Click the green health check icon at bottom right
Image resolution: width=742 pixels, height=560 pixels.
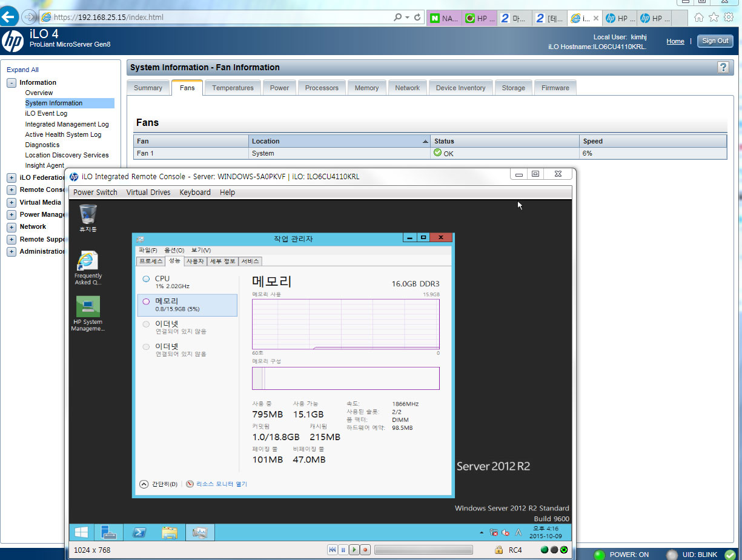[x=729, y=555]
